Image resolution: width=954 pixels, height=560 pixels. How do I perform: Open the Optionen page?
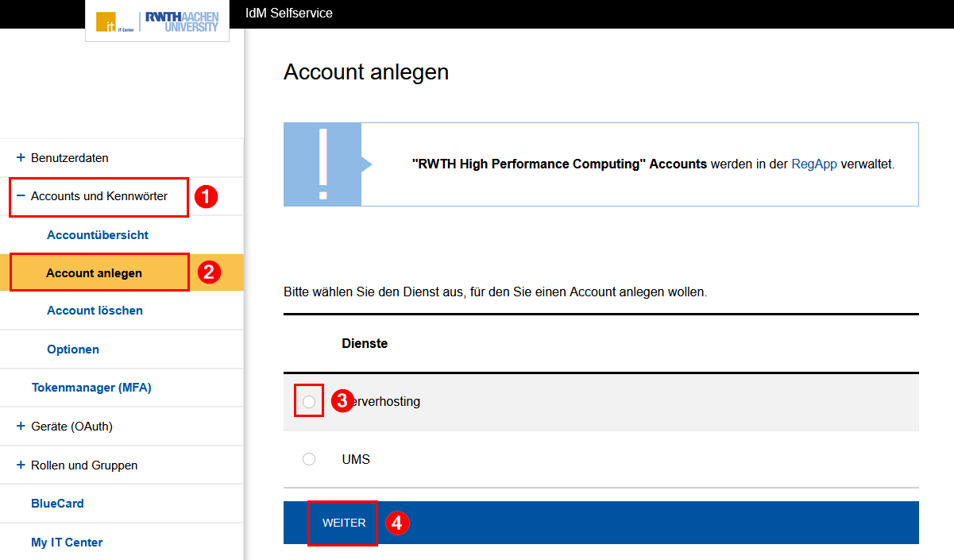click(x=72, y=349)
